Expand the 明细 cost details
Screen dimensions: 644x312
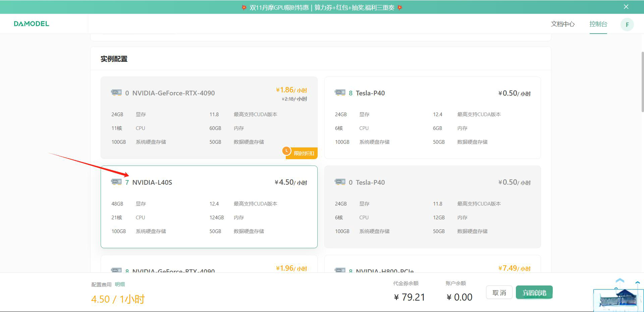tap(120, 284)
